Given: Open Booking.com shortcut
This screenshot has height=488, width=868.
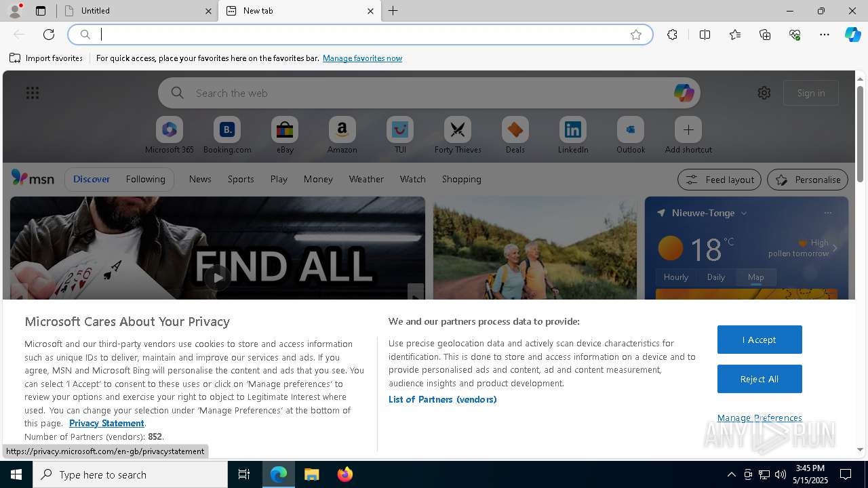Looking at the screenshot, I should pos(227,136).
